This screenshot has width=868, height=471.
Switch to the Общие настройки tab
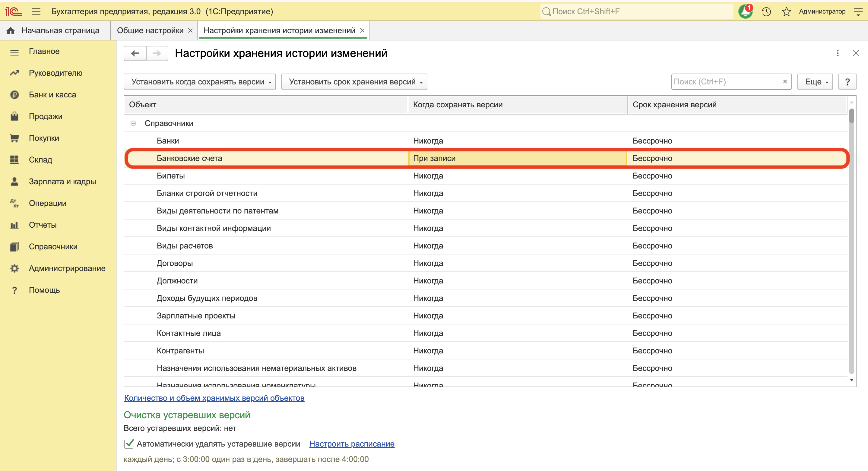(150, 31)
